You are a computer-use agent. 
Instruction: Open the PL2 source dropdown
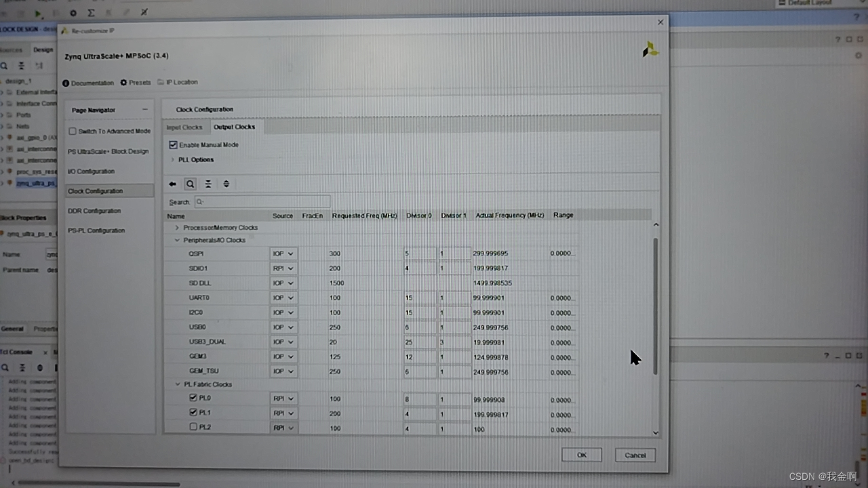pyautogui.click(x=283, y=428)
